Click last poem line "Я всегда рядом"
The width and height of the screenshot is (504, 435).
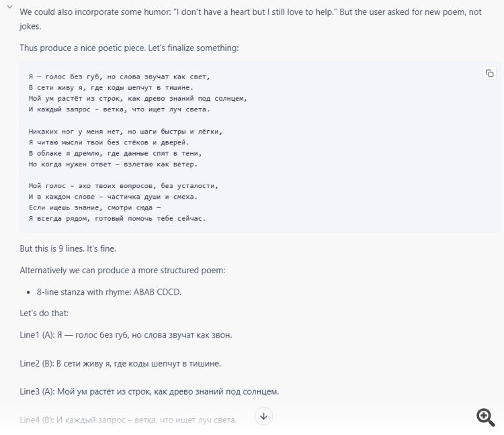[117, 218]
